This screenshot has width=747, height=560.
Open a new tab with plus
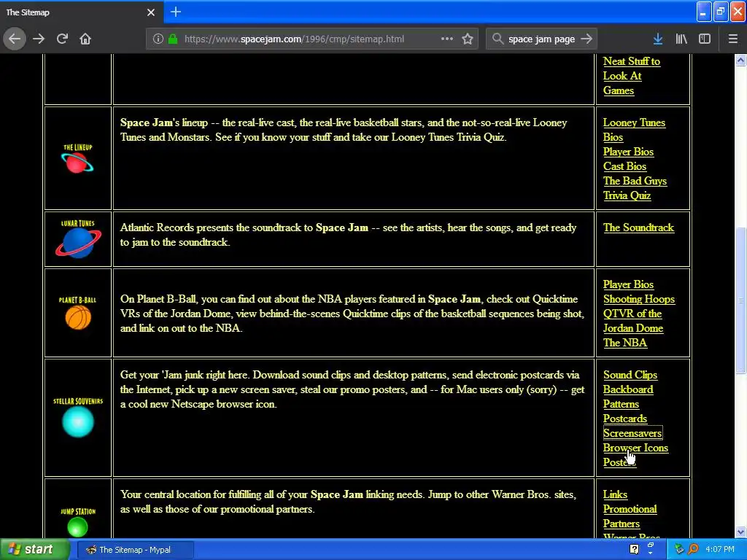click(x=175, y=12)
